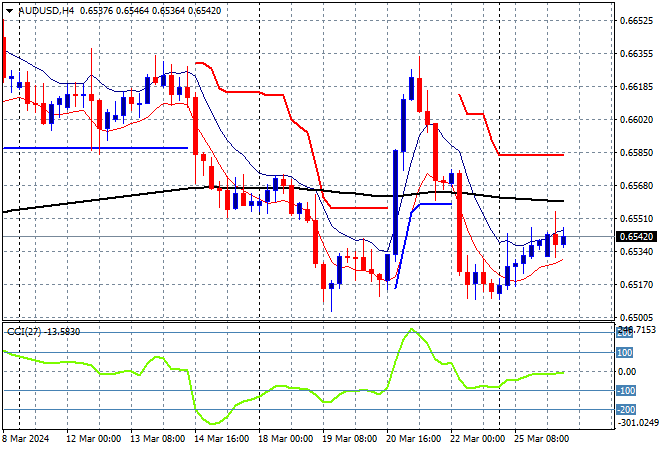The width and height of the screenshot is (660, 450).
Task: Click the 0.65170 price axis label
Action: (636, 285)
